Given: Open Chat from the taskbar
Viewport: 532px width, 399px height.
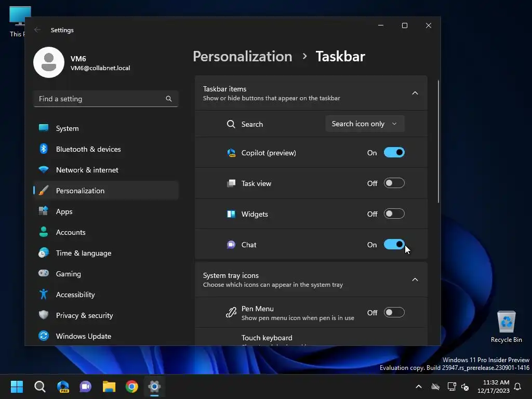Looking at the screenshot, I should [x=86, y=387].
